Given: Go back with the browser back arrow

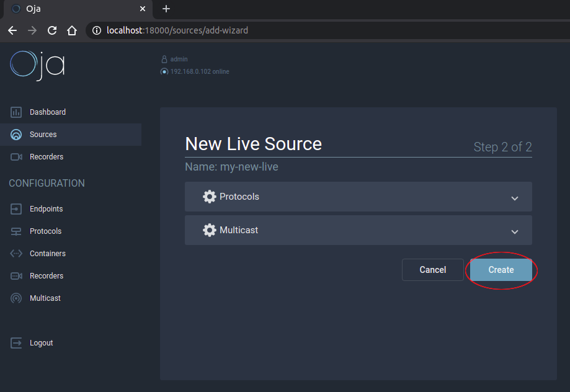Looking at the screenshot, I should click(x=12, y=30).
